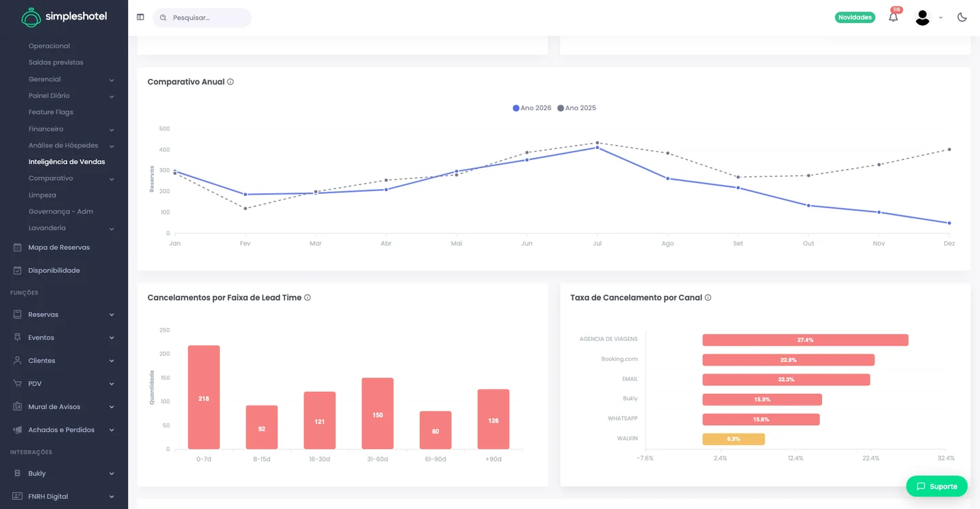Expand the Comparativo submenu

(x=112, y=179)
